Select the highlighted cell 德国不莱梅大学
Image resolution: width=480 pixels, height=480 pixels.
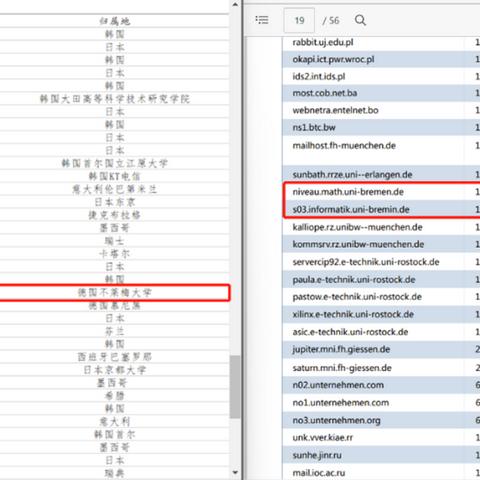point(114,293)
